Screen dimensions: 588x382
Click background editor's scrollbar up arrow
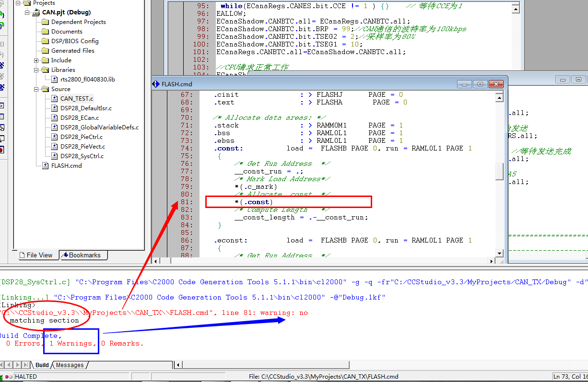click(x=515, y=9)
